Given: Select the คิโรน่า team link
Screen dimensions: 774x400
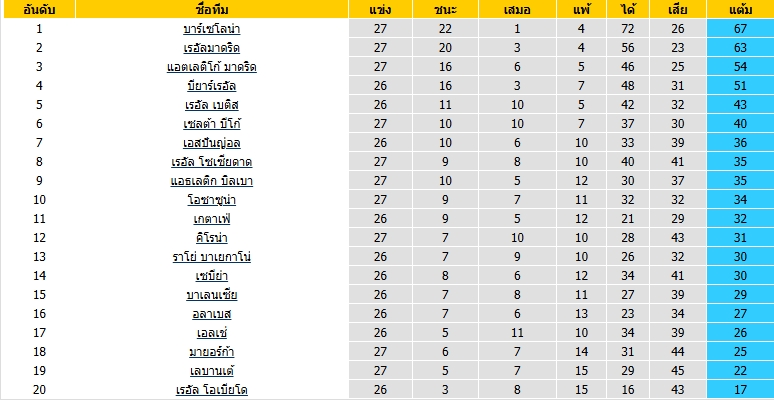Looking at the screenshot, I should pos(211,238).
